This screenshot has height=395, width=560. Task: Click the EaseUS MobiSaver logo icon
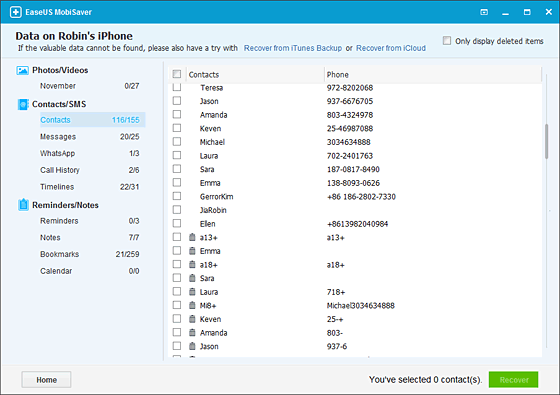pos(15,12)
